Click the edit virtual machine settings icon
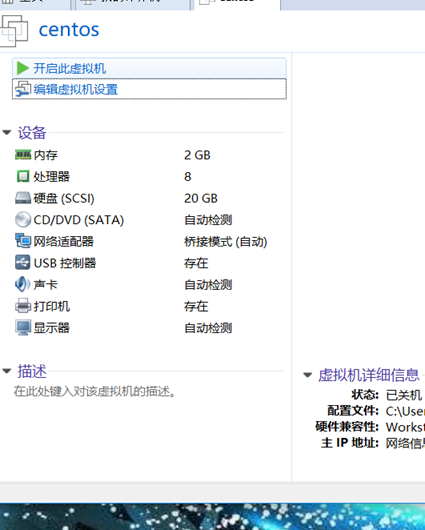 (23, 89)
